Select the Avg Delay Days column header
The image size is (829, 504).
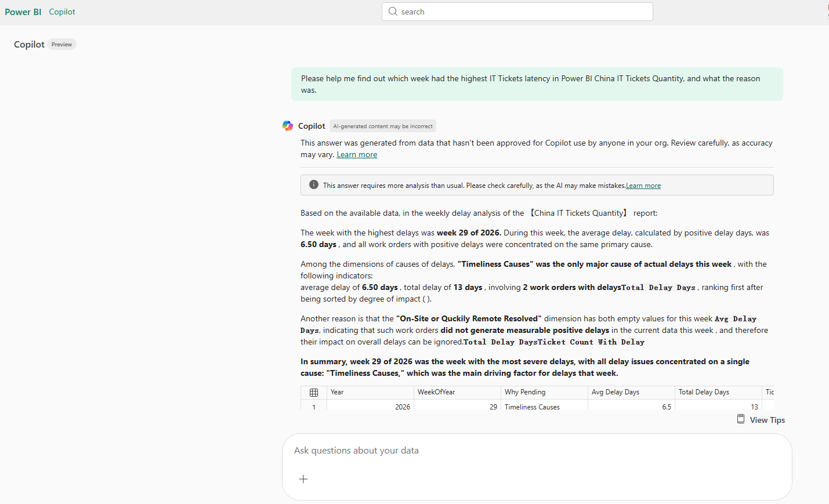(x=631, y=393)
